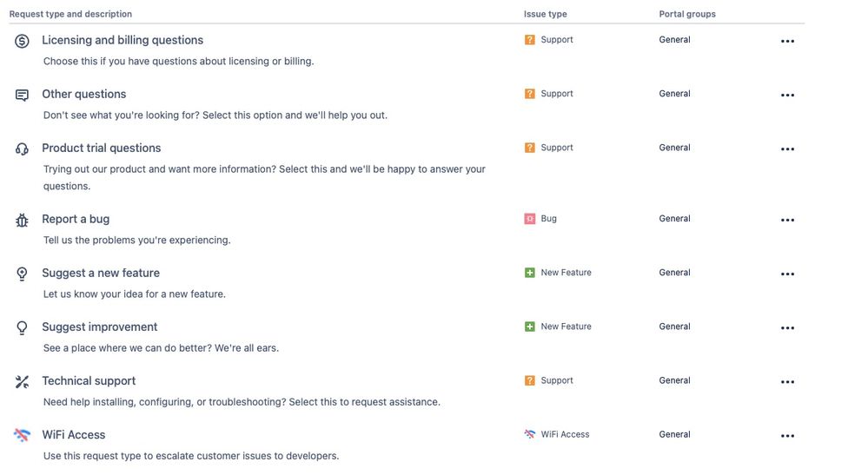Image resolution: width=868 pixels, height=475 pixels.
Task: Open the more options menu for Licensing and billing questions
Action: (787, 42)
